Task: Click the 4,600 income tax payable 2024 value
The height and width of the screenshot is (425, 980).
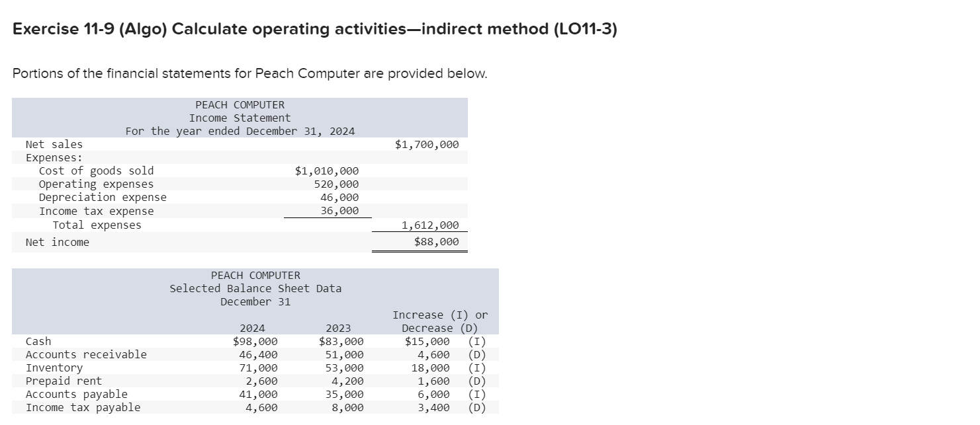Action: click(x=262, y=407)
